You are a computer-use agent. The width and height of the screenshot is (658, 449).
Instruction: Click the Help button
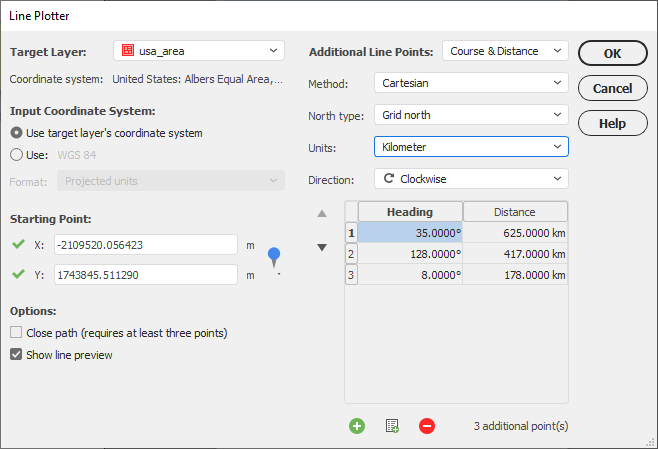pos(613,123)
